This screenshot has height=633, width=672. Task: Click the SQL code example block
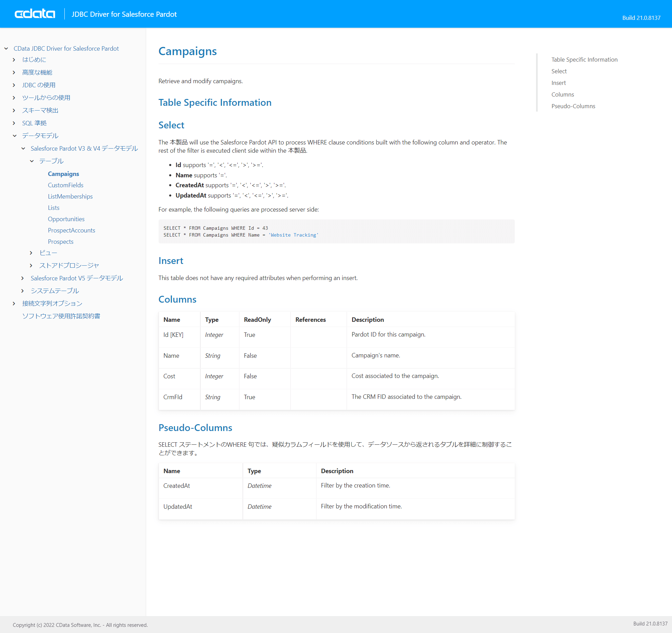click(x=336, y=231)
